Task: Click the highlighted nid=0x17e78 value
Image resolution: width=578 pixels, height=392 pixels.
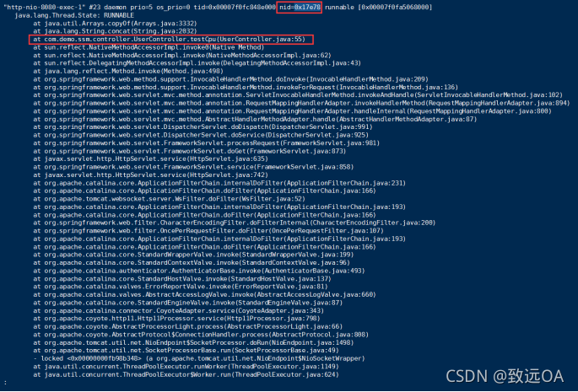Action: point(300,8)
